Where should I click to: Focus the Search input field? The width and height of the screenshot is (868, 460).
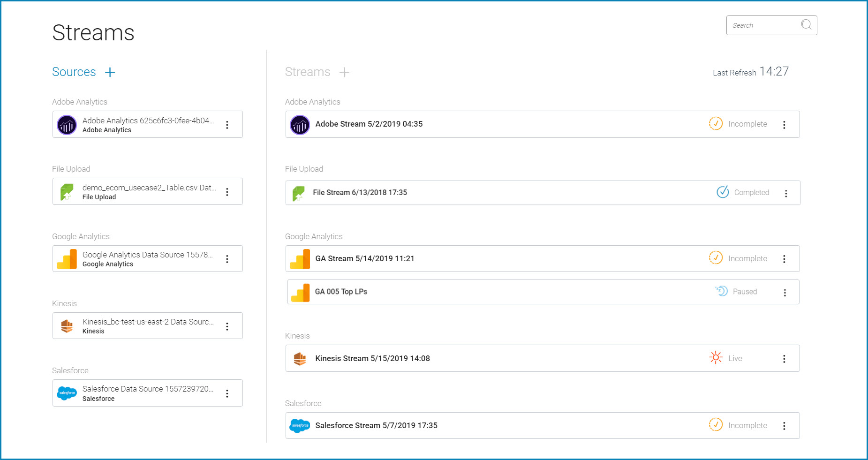coord(771,25)
